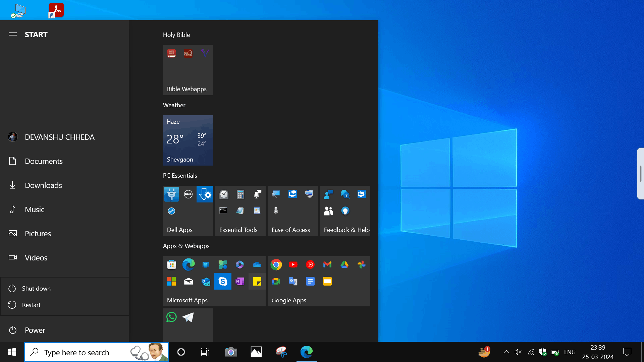Click Power button

click(35, 330)
